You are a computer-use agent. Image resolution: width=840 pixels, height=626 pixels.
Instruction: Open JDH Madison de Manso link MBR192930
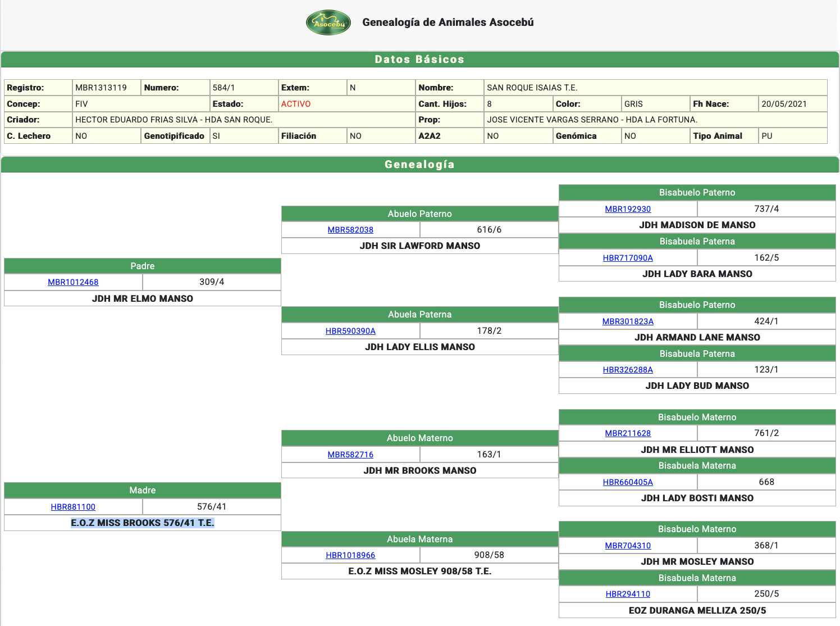(x=628, y=209)
